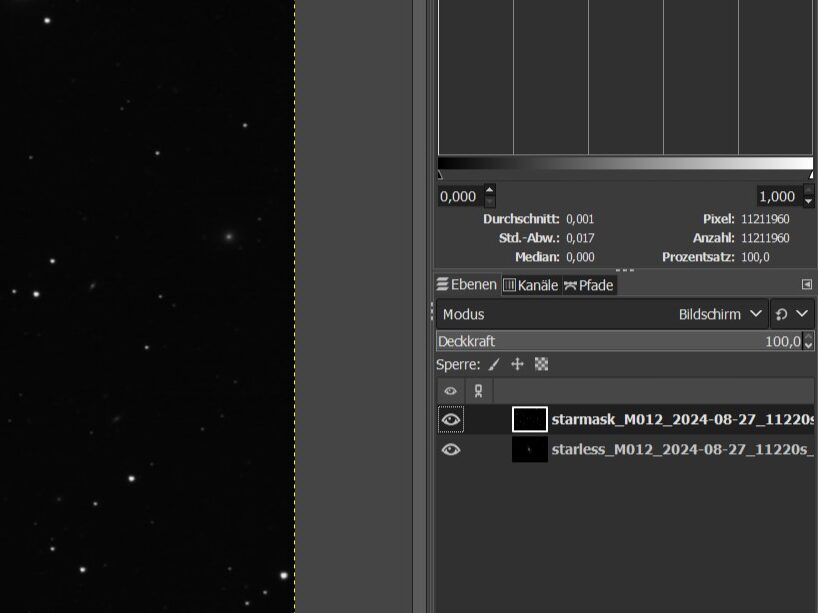818x613 pixels.
Task: Increase Deckkraft with the up arrow
Action: 809,336
